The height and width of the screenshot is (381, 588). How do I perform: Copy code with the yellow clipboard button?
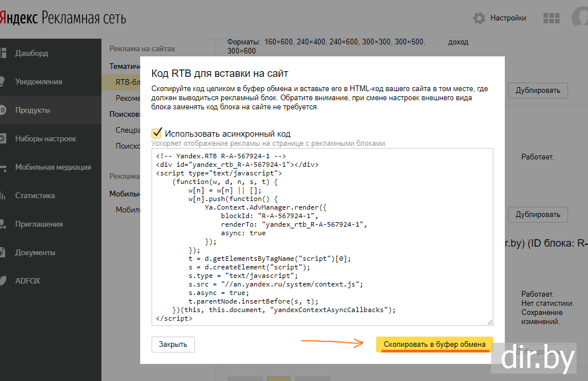[x=434, y=345]
